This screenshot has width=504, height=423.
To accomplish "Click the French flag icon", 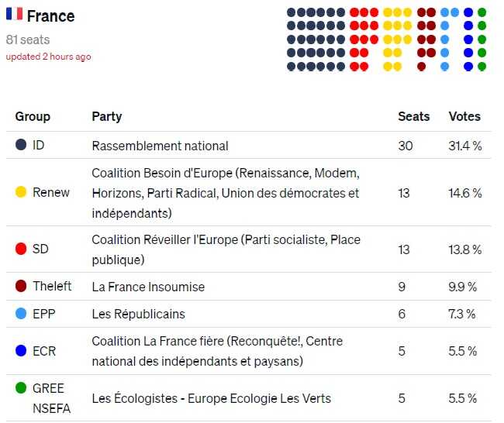I will click(x=14, y=15).
